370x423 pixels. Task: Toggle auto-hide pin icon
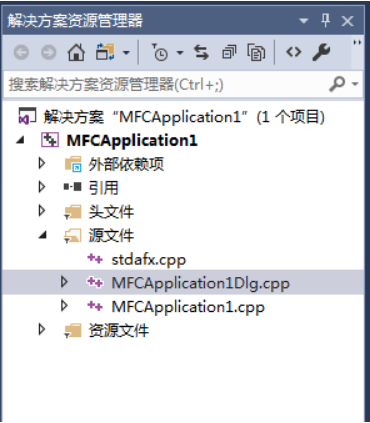click(326, 21)
